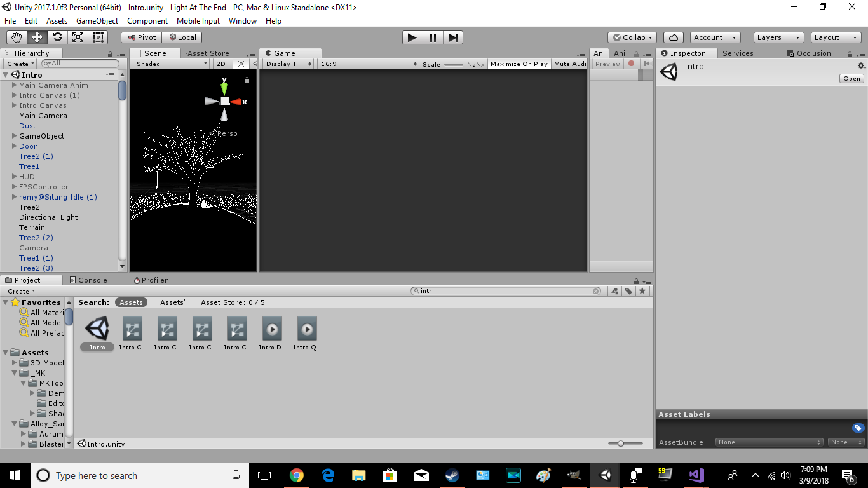
Task: Select the Hand tool in the toolbar
Action: 15,37
